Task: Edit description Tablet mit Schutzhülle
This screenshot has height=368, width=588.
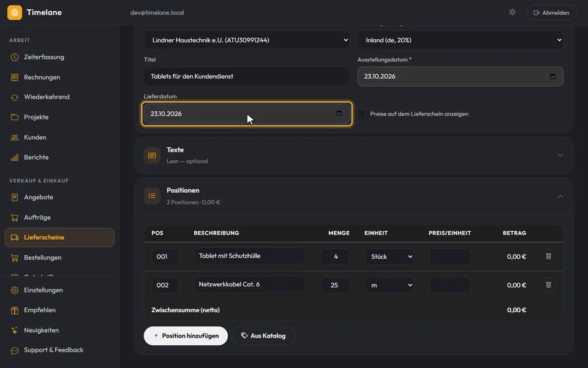Action: pos(250,256)
